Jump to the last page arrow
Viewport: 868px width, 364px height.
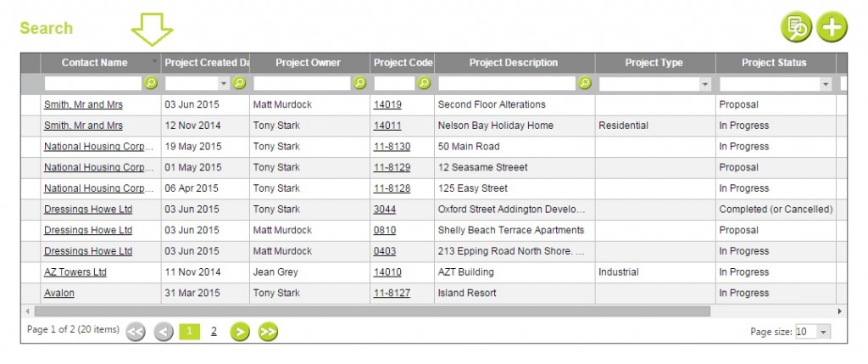pos(268,332)
